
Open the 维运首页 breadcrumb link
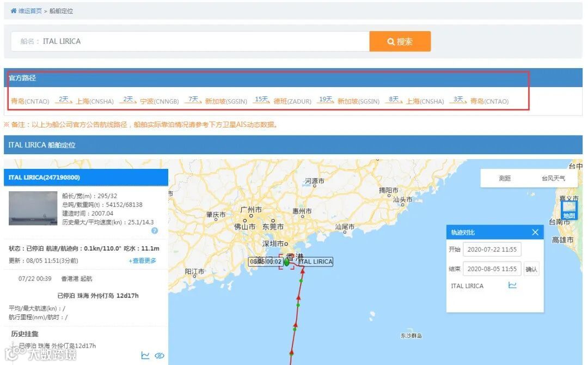click(x=30, y=11)
